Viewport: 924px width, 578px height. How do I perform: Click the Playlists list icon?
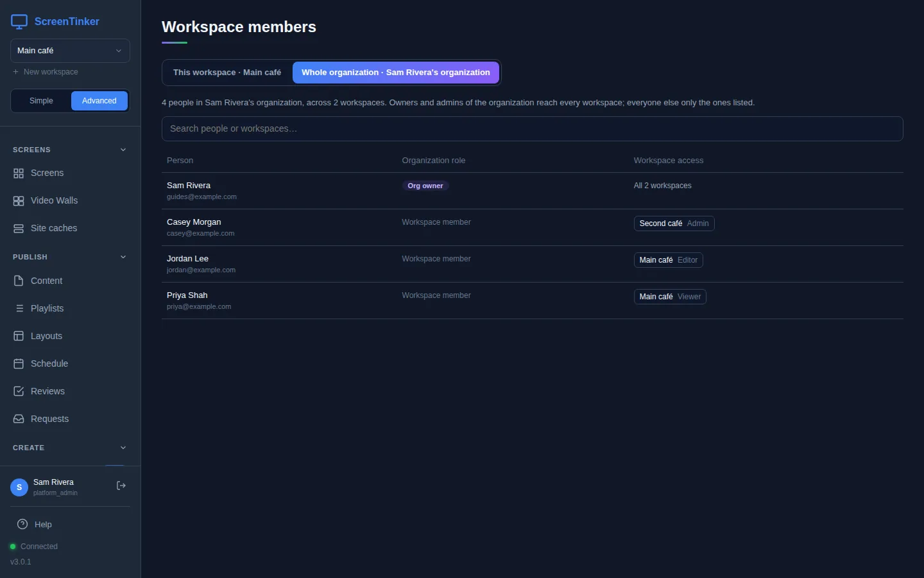tap(19, 309)
